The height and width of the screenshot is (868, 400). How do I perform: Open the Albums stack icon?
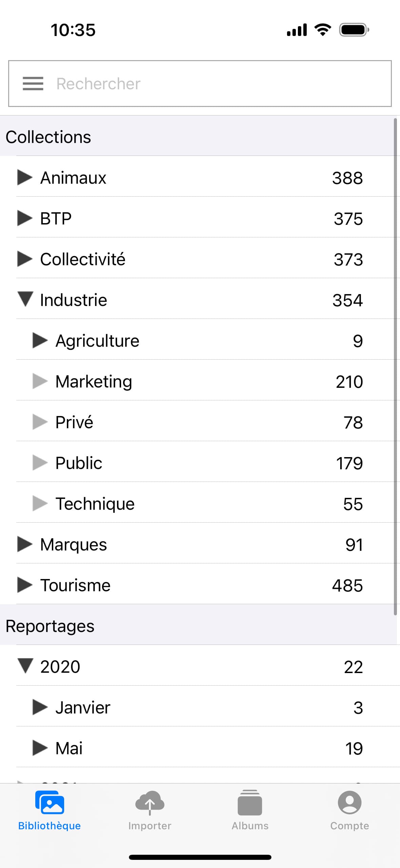pos(250,803)
